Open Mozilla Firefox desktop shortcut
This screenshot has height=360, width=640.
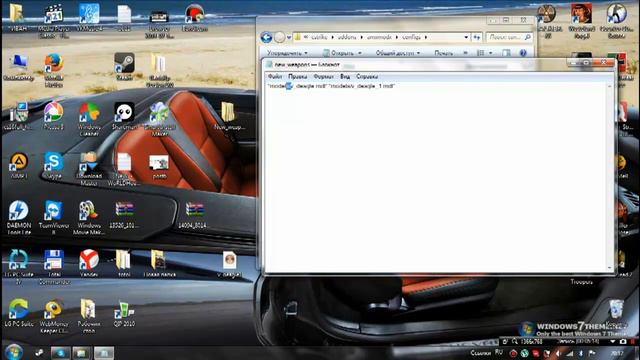(x=53, y=70)
